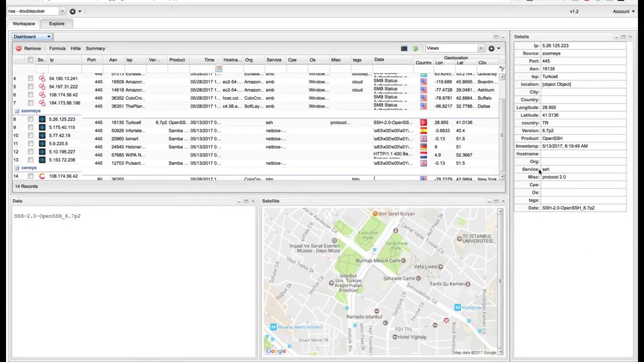
Task: Open the Views combo box
Action: point(455,48)
